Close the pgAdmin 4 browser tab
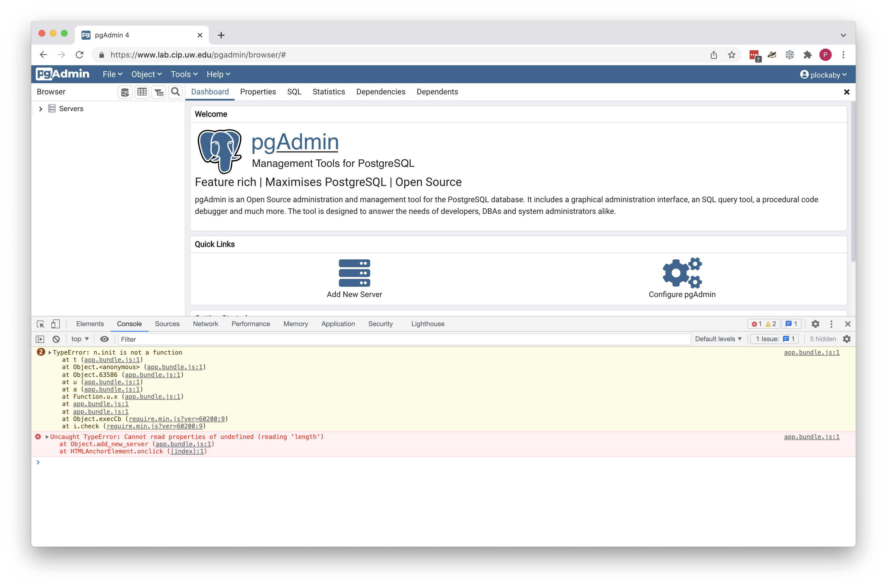 tap(199, 35)
